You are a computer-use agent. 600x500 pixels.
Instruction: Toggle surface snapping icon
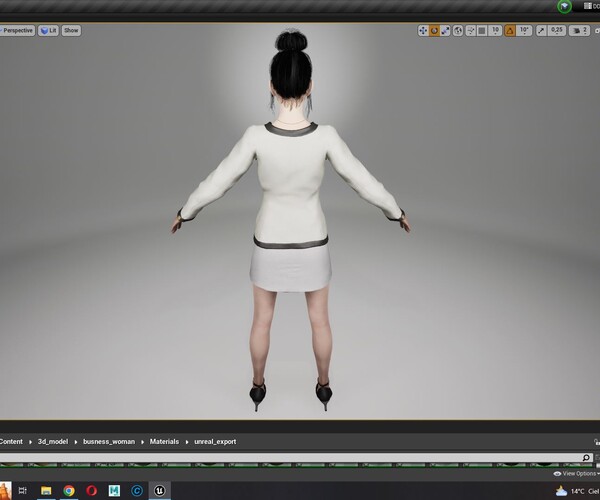[471, 31]
